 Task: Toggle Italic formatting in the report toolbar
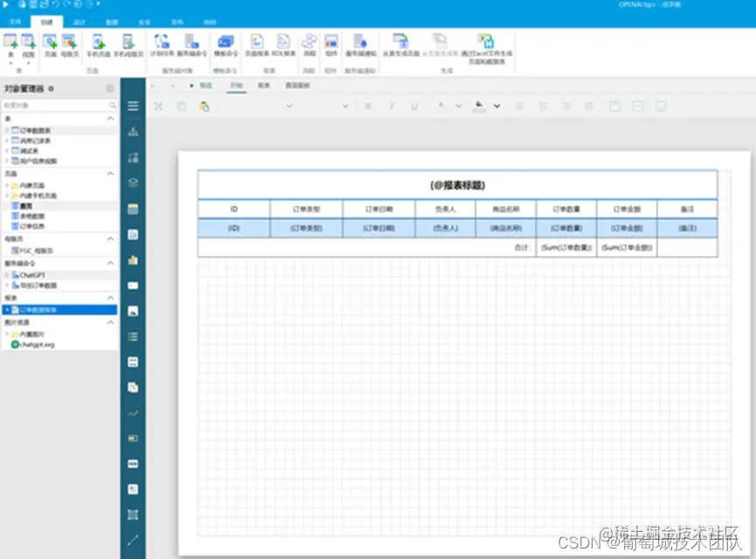[x=392, y=106]
